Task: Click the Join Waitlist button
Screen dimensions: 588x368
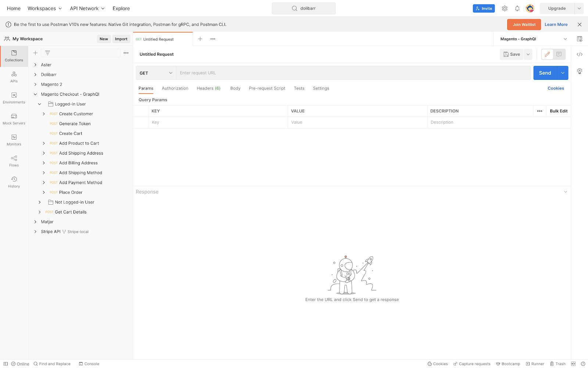Action: (x=524, y=25)
